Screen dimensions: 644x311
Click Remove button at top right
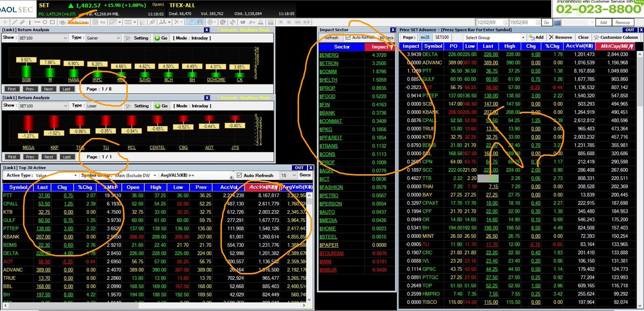(x=623, y=22)
